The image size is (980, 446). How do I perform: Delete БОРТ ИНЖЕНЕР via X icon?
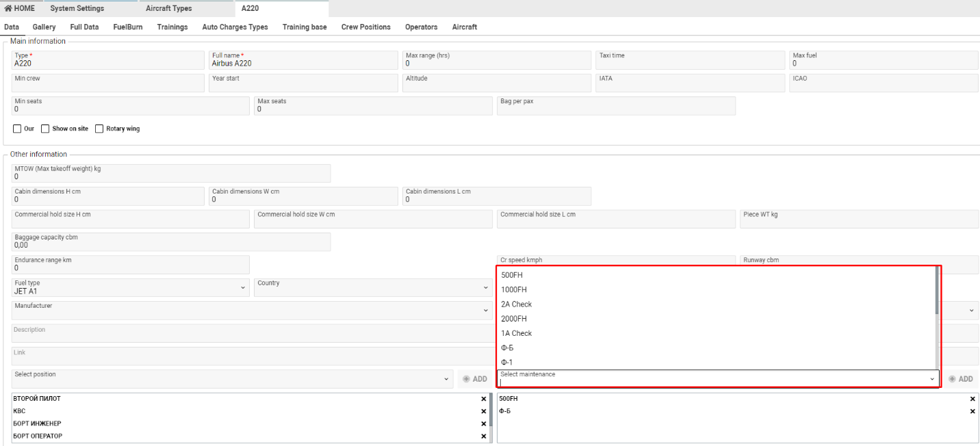(483, 423)
